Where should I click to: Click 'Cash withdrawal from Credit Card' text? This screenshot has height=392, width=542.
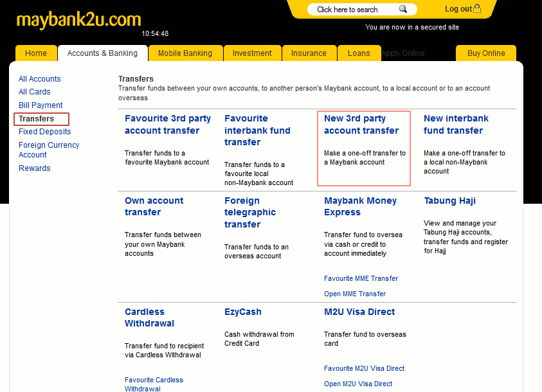(x=259, y=339)
